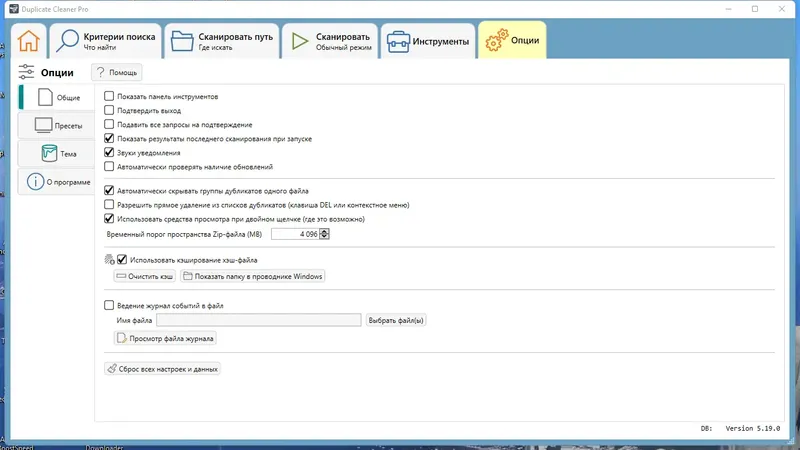The image size is (800, 450).
Task: Click the broom icon on Сброс всех настроек и данных
Action: pyautogui.click(x=112, y=368)
